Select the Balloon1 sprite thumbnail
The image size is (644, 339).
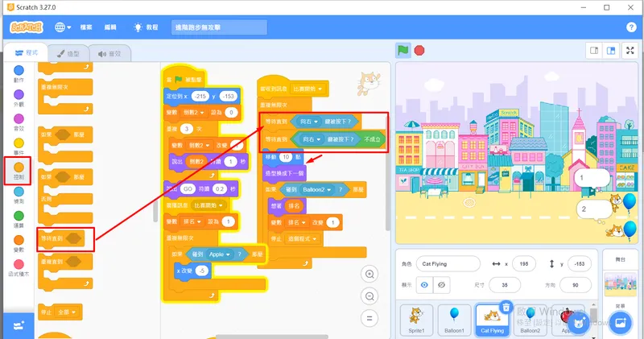[454, 320]
